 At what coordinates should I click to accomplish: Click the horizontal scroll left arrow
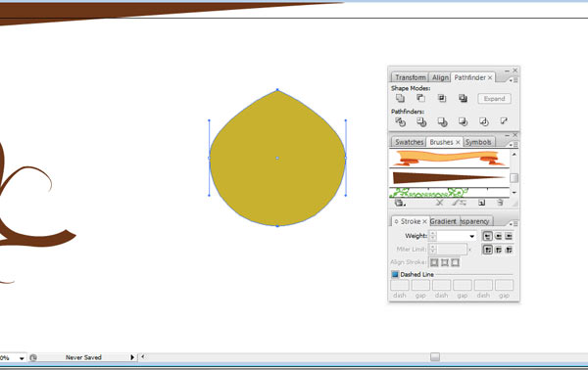[142, 357]
